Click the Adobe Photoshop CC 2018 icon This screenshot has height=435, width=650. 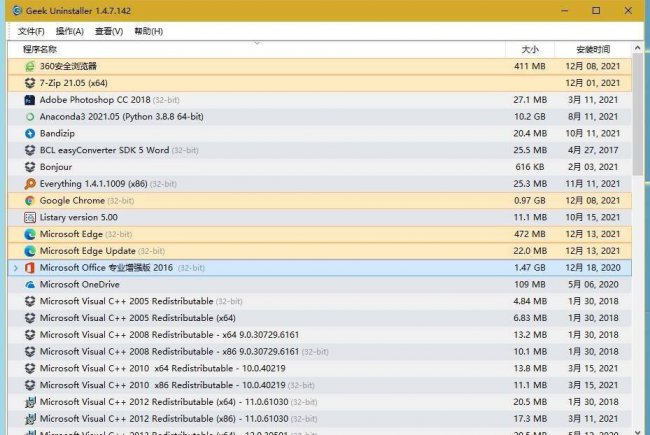pos(30,100)
